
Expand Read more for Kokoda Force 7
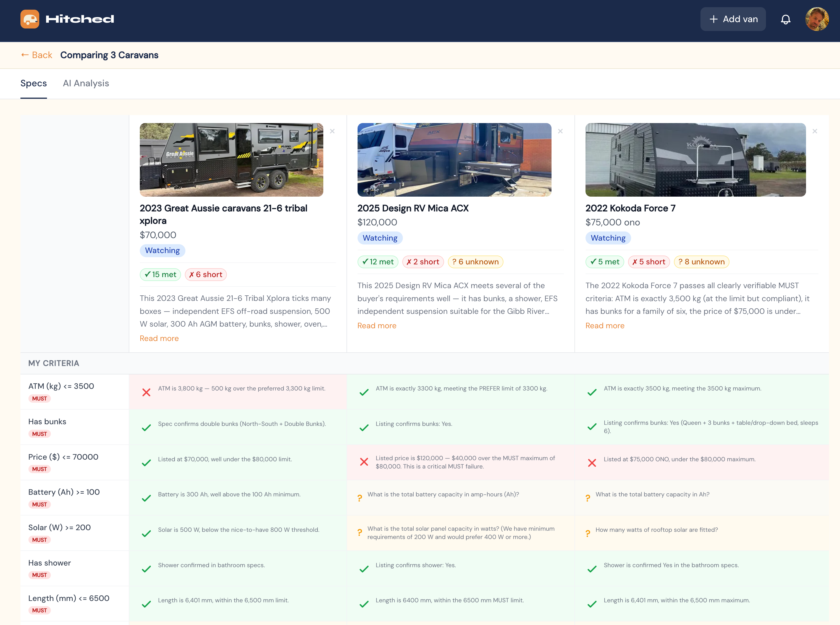pyautogui.click(x=605, y=326)
